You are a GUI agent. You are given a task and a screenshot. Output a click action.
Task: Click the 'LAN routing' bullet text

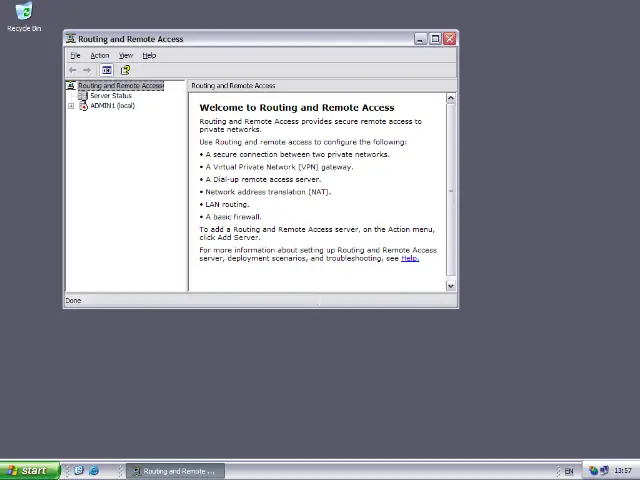(227, 204)
